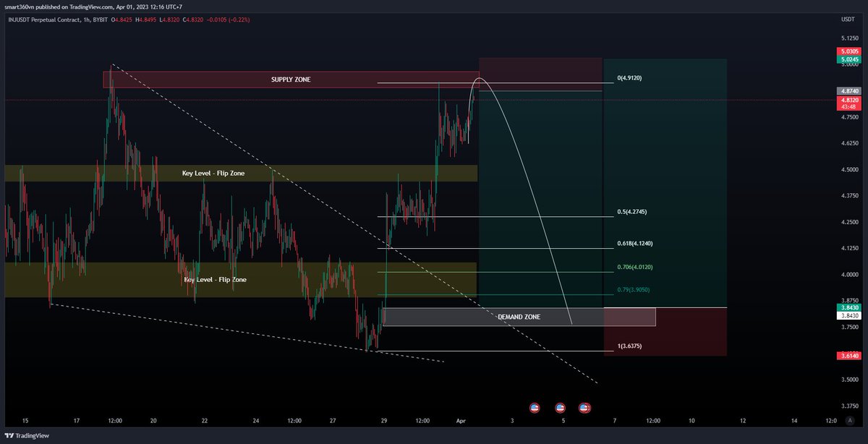The height and width of the screenshot is (444, 868).
Task: Click the '14' date on time axis
Action: [x=794, y=420]
